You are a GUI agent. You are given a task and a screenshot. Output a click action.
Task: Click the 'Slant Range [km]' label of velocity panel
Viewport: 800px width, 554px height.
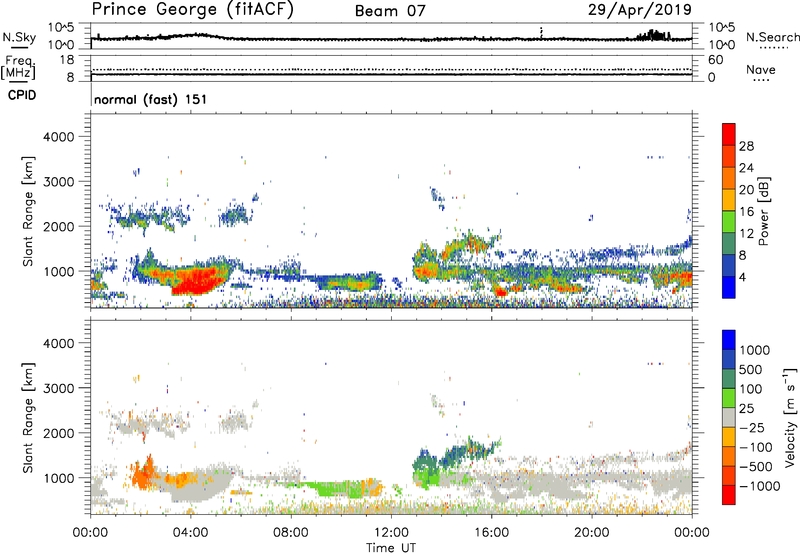pyautogui.click(x=28, y=417)
